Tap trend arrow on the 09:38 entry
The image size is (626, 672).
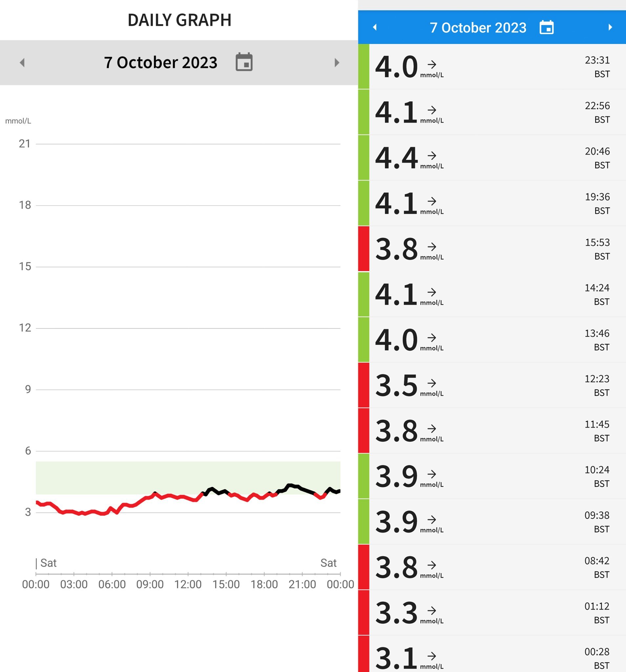click(432, 519)
